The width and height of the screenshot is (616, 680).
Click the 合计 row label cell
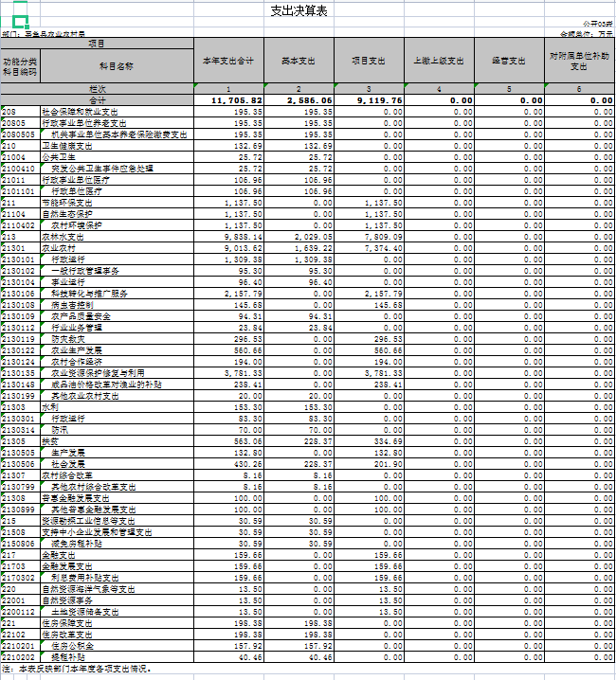tap(98, 99)
